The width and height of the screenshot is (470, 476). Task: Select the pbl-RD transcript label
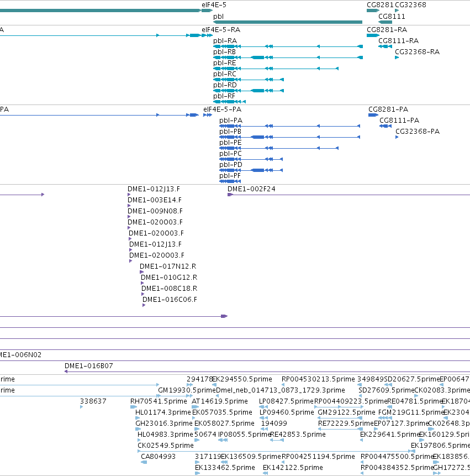point(225,85)
